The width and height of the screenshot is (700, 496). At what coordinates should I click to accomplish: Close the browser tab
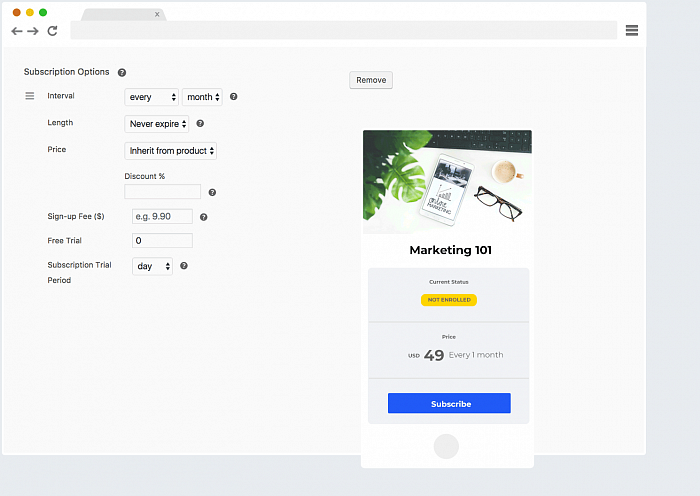coord(157,14)
